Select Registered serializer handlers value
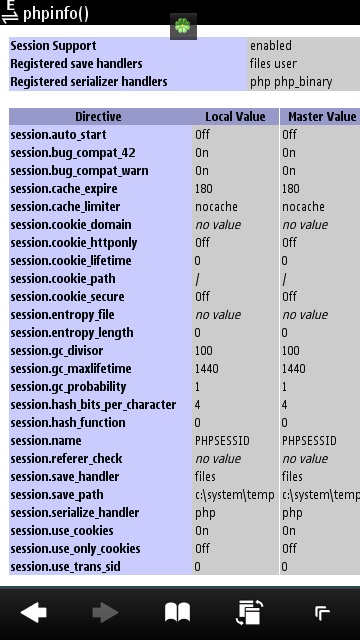The width and height of the screenshot is (360, 640). pyautogui.click(x=291, y=82)
